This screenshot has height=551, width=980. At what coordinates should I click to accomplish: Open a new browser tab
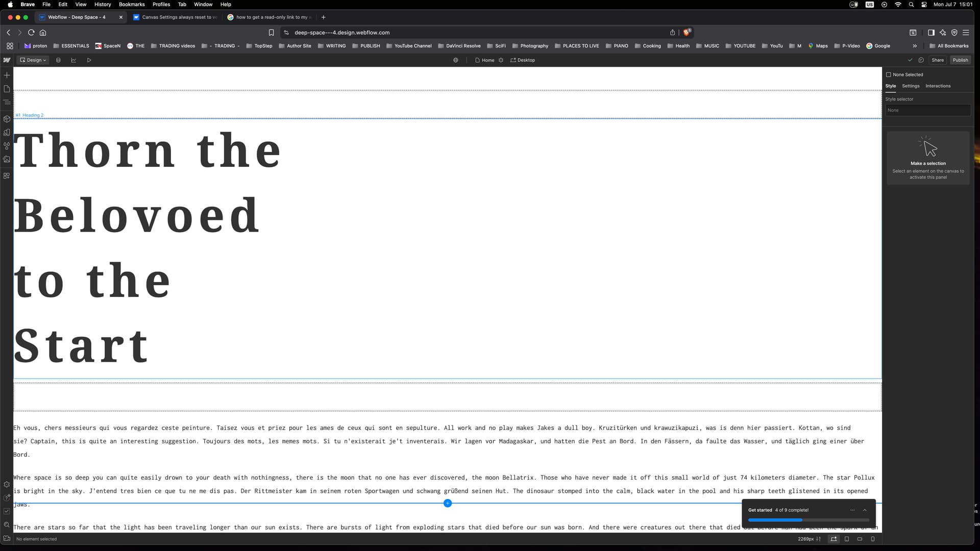pyautogui.click(x=323, y=17)
